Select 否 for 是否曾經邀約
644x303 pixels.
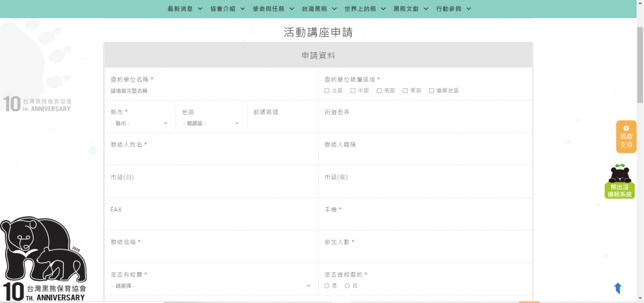348,286
